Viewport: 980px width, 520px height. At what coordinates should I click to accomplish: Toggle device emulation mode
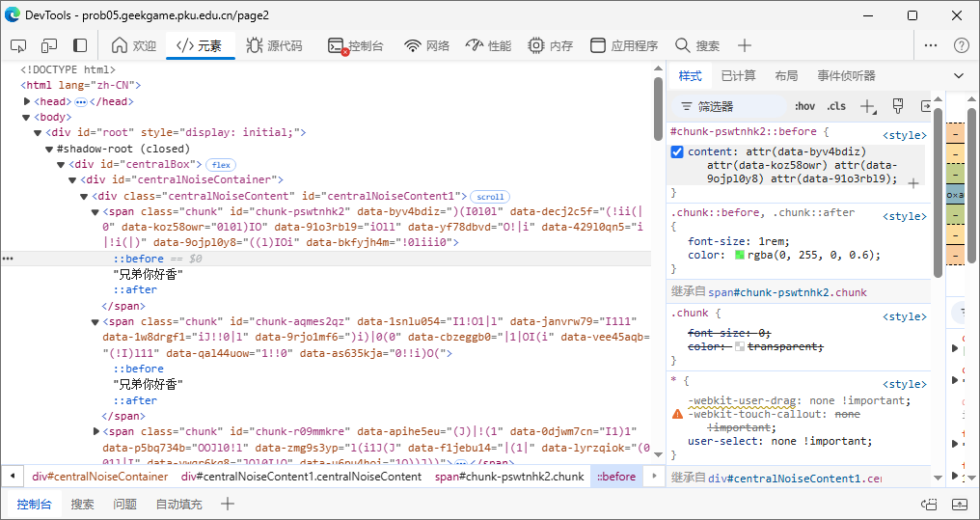(49, 45)
